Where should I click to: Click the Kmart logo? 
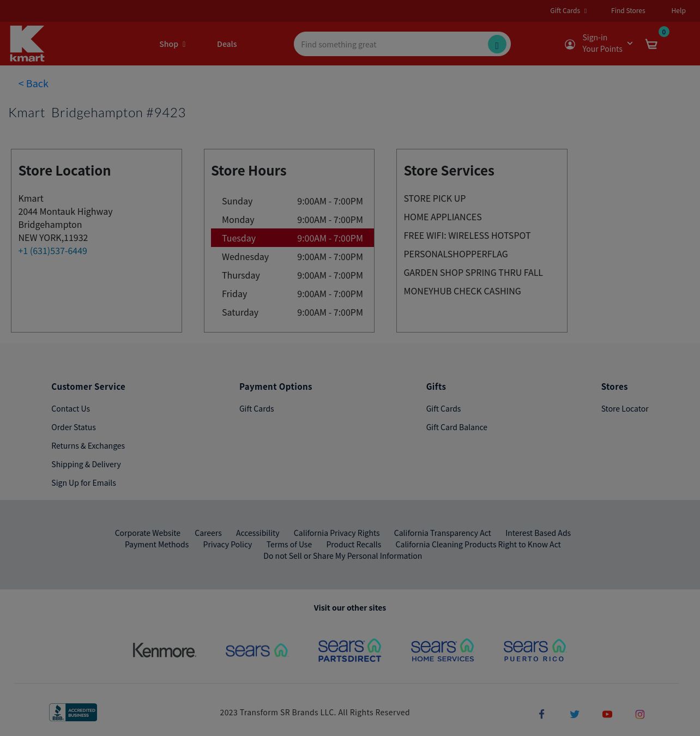click(x=27, y=44)
